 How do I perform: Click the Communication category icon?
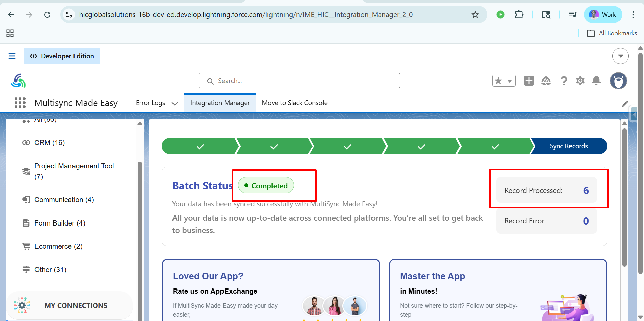26,200
